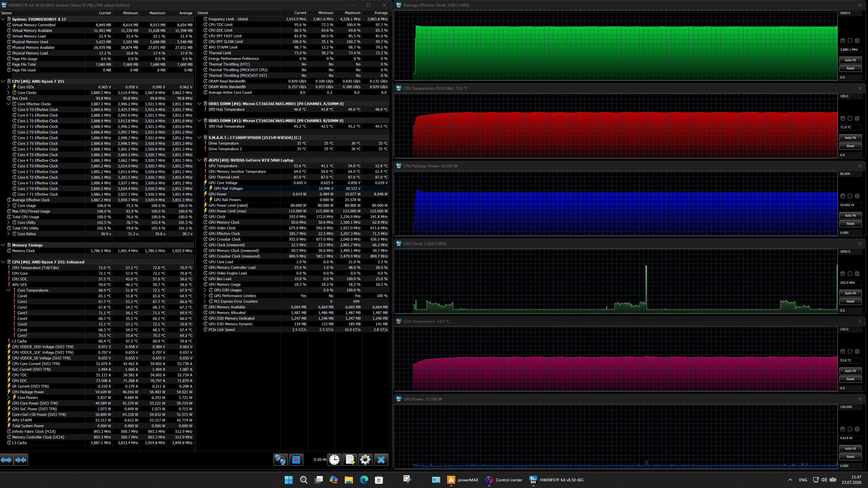Click Reset in GPU Temperature graph
Viewport: 868px width, 488px height.
click(850, 379)
